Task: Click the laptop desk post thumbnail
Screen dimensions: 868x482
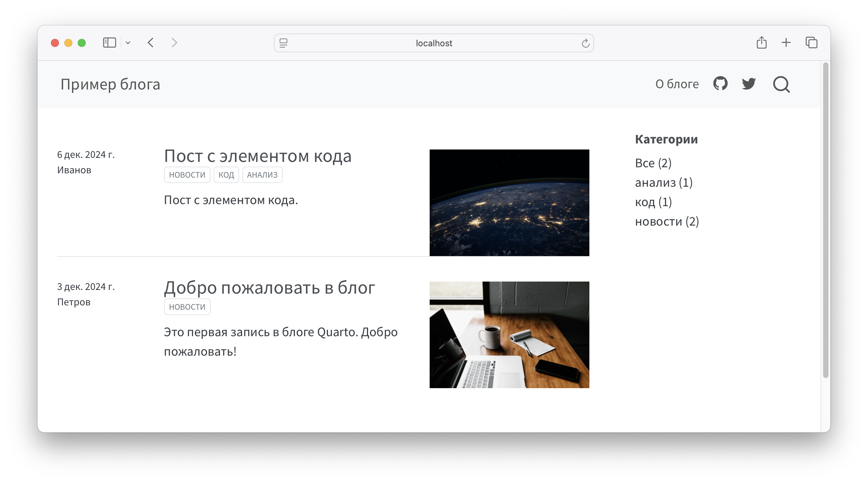Action: 509,335
